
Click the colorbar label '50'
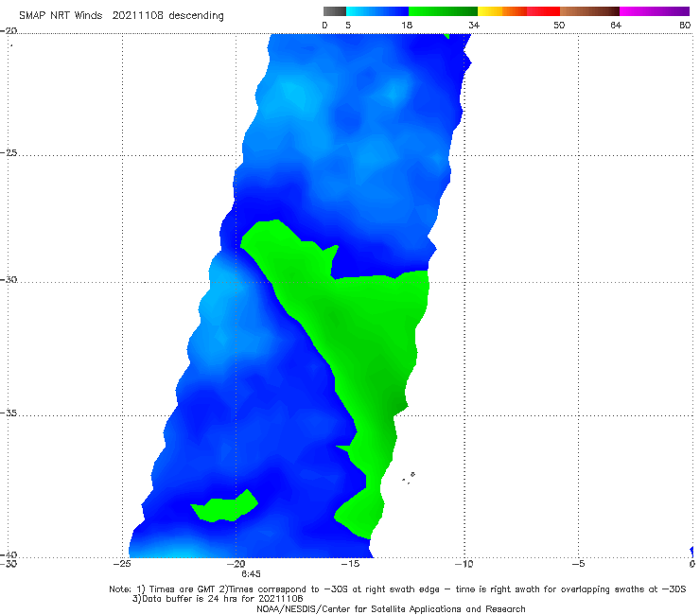[x=559, y=25]
